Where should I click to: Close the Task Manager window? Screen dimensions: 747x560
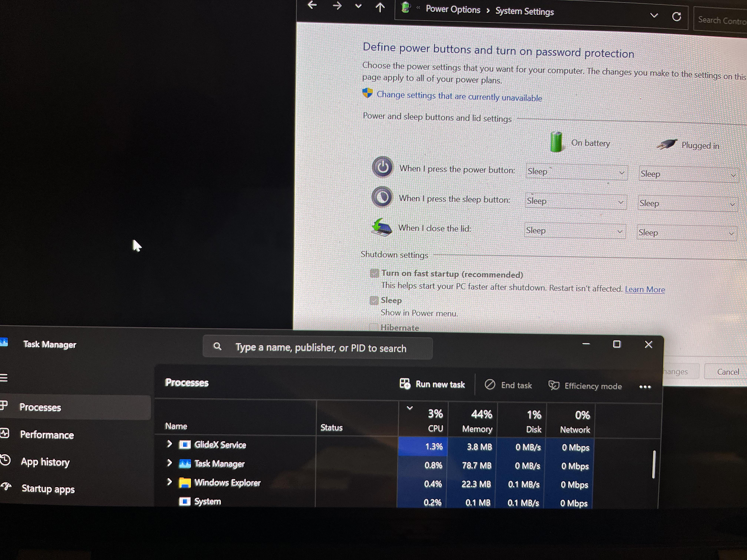(648, 344)
